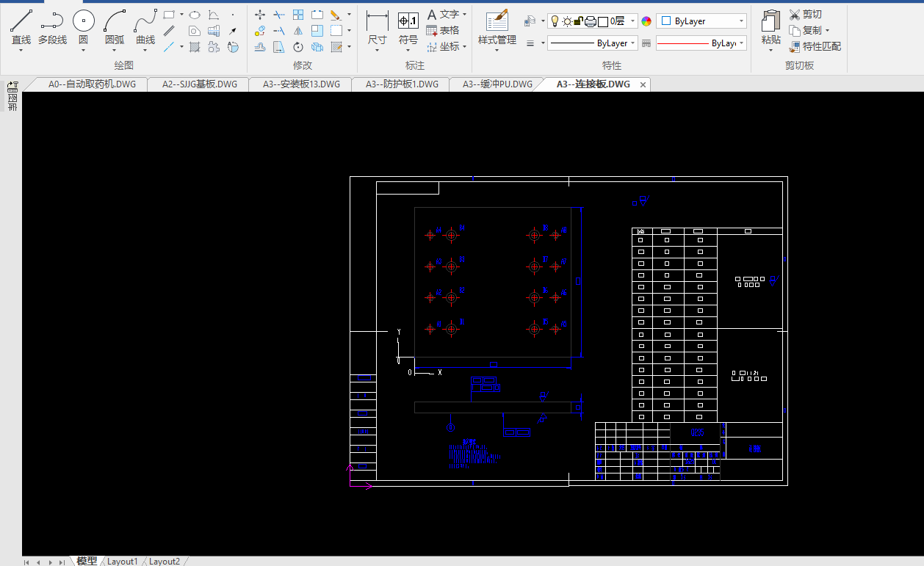This screenshot has height=566, width=924.
Task: Select the 多段线 polyline tool
Action: (52, 27)
